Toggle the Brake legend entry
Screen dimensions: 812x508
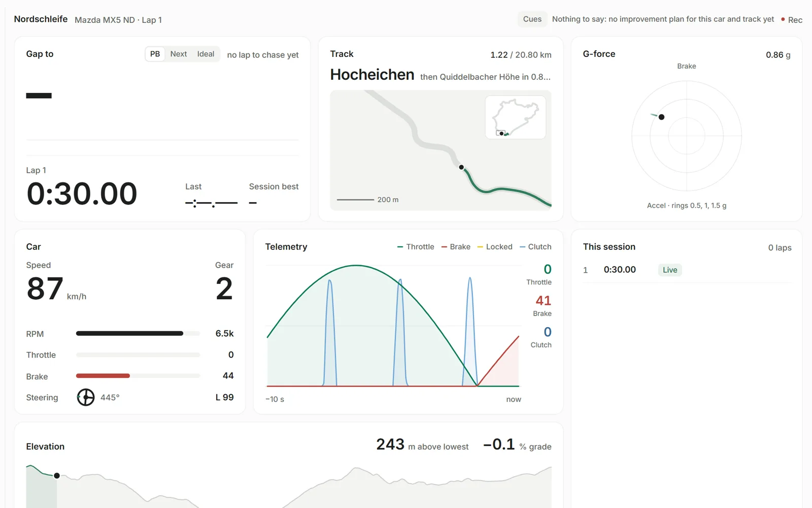coord(456,247)
